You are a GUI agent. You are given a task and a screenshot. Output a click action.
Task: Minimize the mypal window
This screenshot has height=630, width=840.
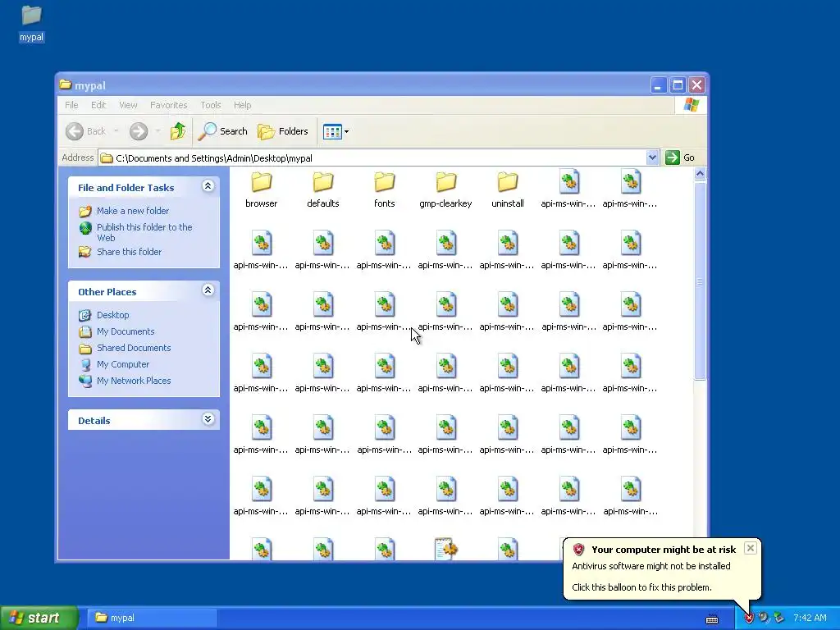click(x=659, y=85)
